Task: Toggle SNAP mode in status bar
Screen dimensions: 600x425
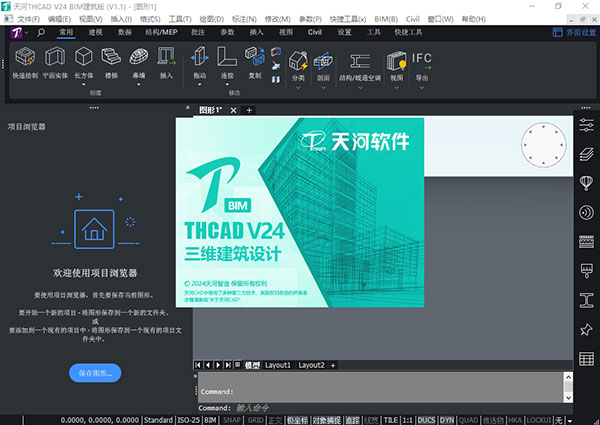Action: [x=232, y=420]
